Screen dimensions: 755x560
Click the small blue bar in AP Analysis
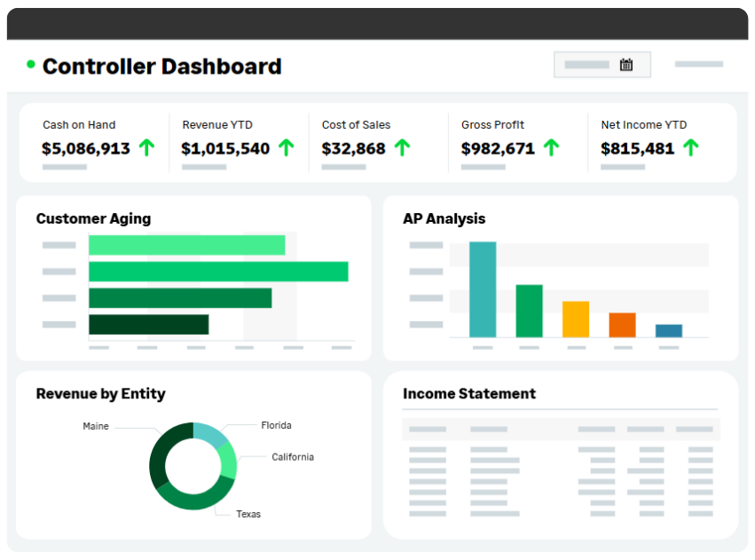(669, 330)
